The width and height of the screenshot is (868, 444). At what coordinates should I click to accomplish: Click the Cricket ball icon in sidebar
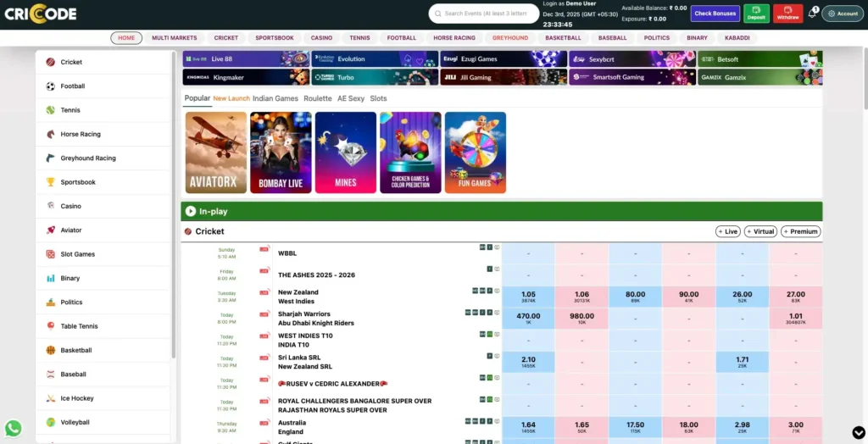coord(51,62)
